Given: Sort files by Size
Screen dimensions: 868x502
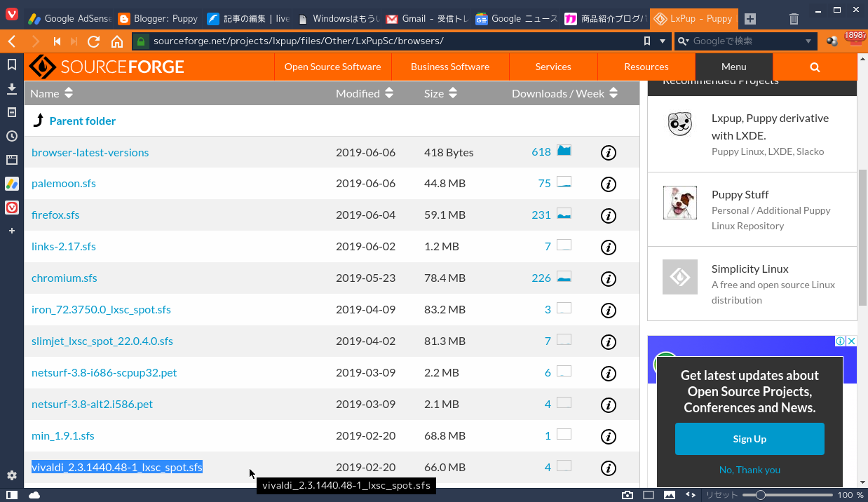Looking at the screenshot, I should (440, 93).
